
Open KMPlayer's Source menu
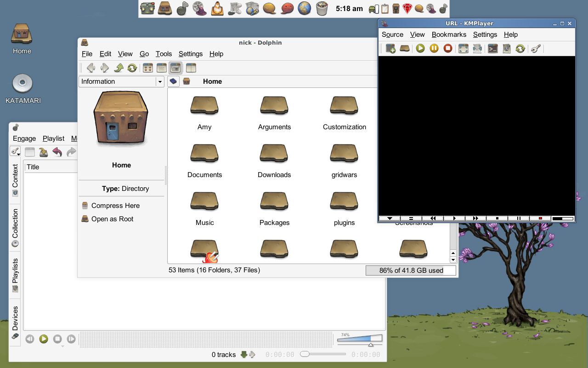392,34
